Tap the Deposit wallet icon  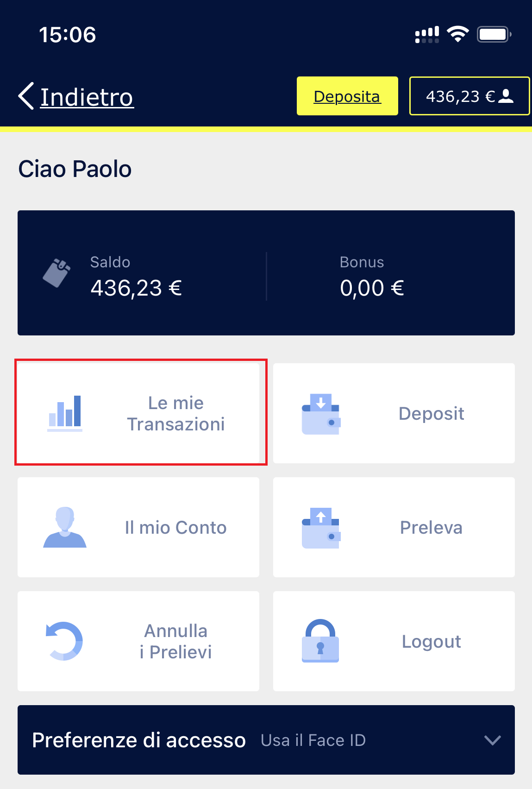click(321, 414)
